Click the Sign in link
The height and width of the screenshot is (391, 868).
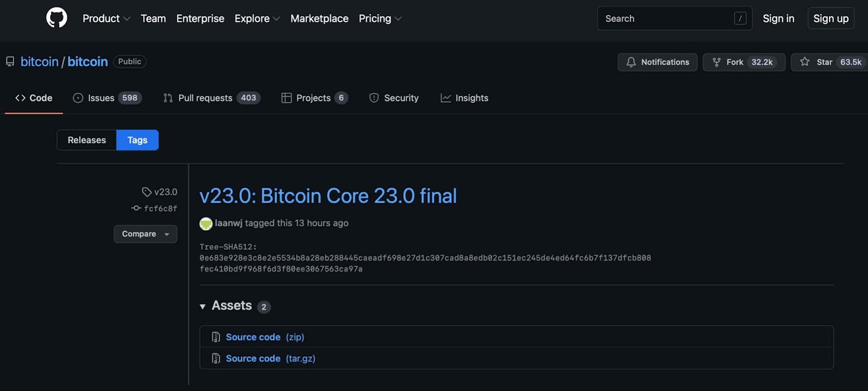pos(778,18)
